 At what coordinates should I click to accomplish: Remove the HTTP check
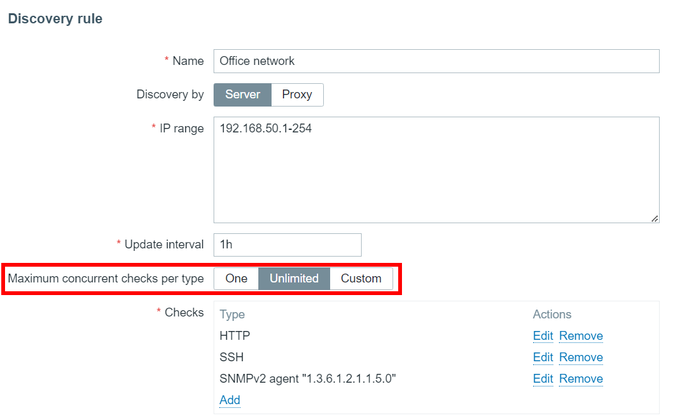(x=581, y=336)
